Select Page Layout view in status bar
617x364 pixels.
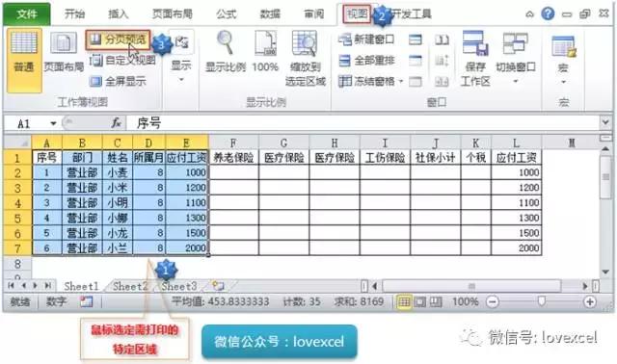pyautogui.click(x=420, y=302)
